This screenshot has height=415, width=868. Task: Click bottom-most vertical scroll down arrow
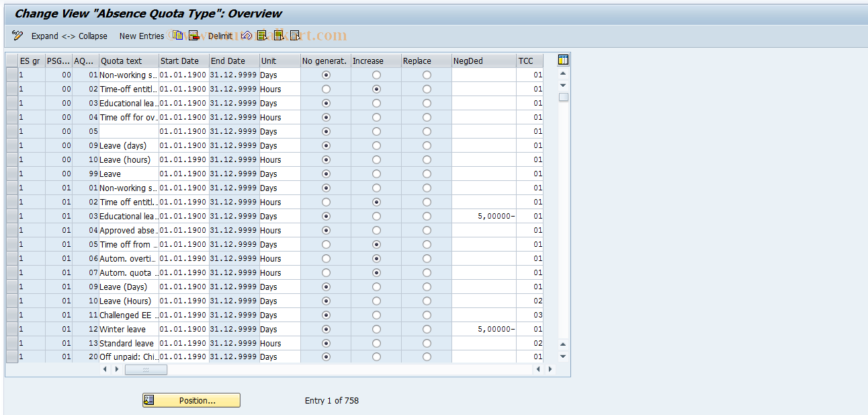click(x=563, y=356)
